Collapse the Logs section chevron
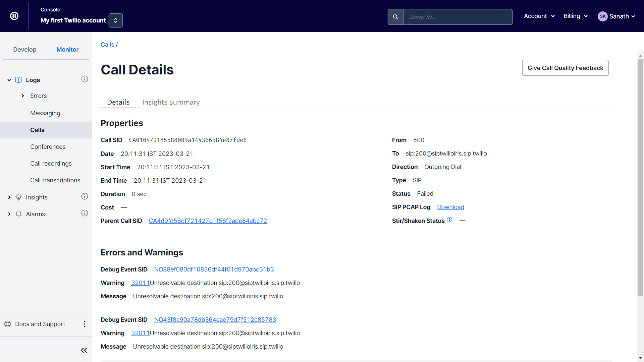644x362 pixels. pos(9,80)
